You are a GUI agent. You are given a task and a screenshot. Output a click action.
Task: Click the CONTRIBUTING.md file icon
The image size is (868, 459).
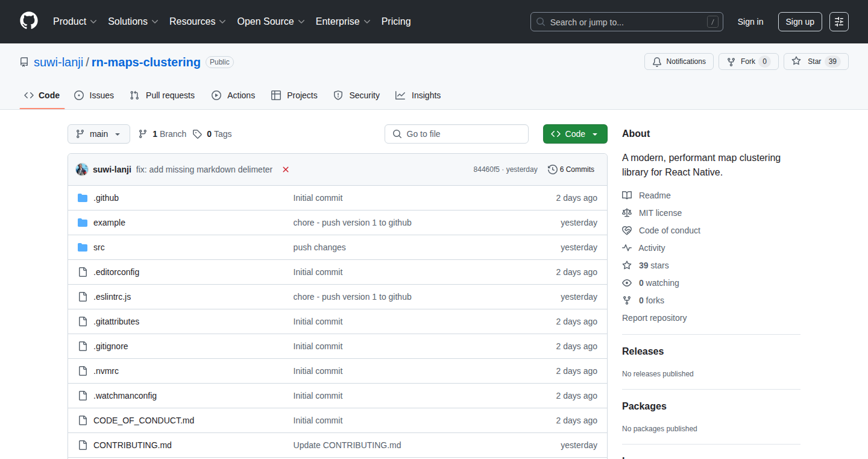83,445
